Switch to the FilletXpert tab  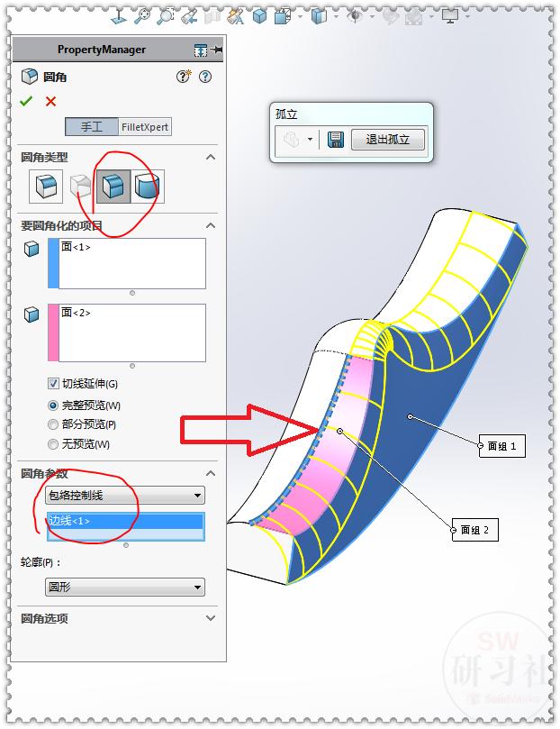(x=145, y=127)
